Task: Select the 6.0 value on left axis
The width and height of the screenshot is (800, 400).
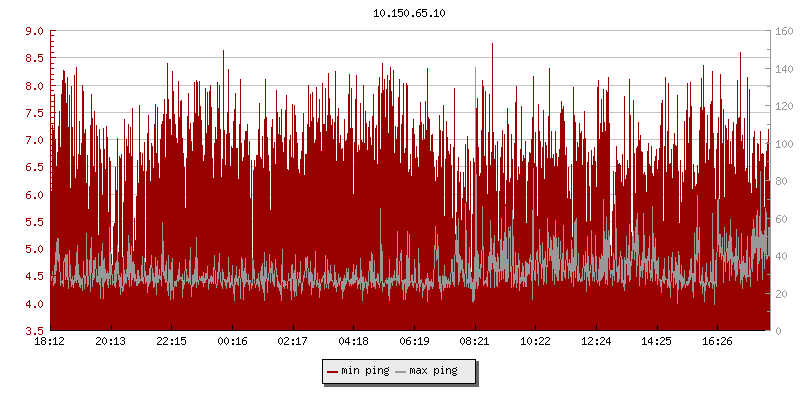Action: point(34,195)
